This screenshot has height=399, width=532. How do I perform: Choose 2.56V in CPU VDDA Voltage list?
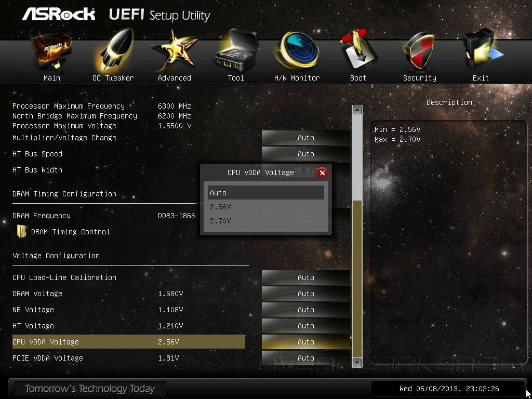266,207
